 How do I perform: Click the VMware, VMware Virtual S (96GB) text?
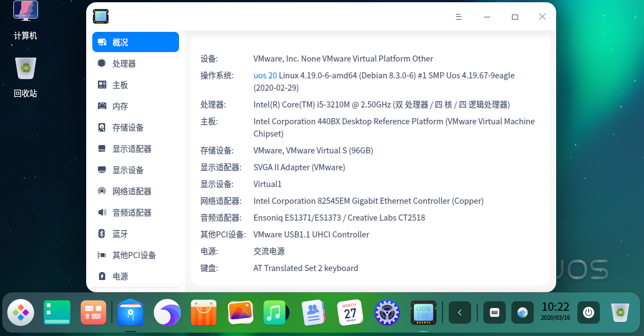pyautogui.click(x=313, y=151)
